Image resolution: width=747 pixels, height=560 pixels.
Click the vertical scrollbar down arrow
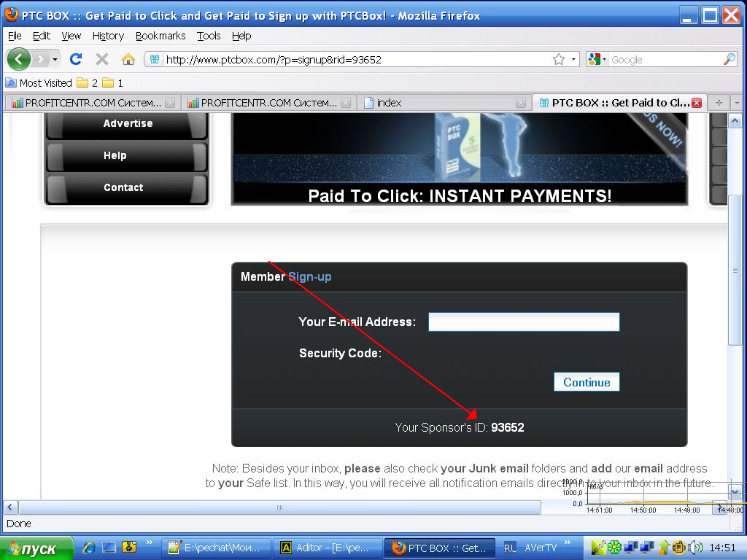point(735,492)
